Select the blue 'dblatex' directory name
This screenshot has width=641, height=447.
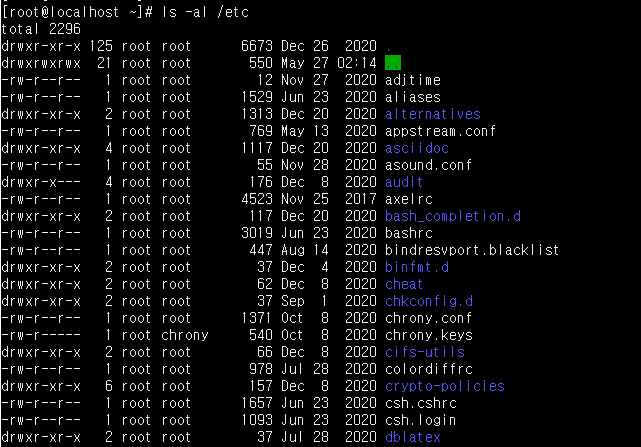click(x=413, y=437)
